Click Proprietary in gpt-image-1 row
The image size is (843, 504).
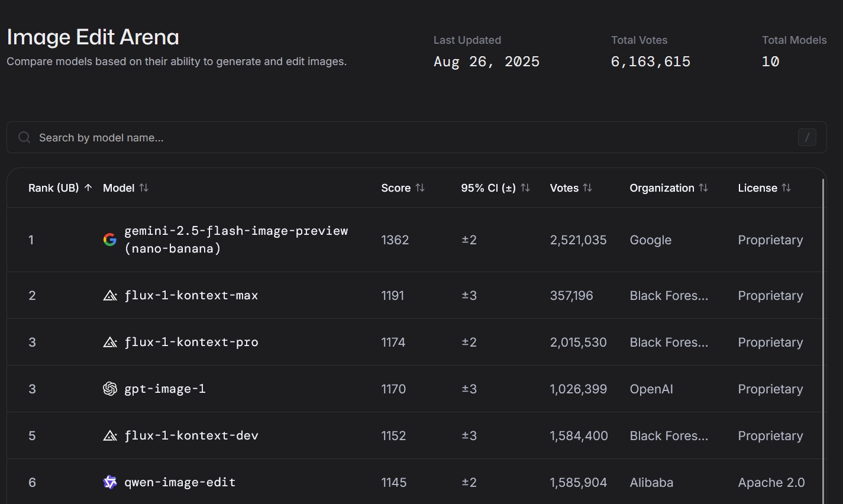(x=770, y=389)
